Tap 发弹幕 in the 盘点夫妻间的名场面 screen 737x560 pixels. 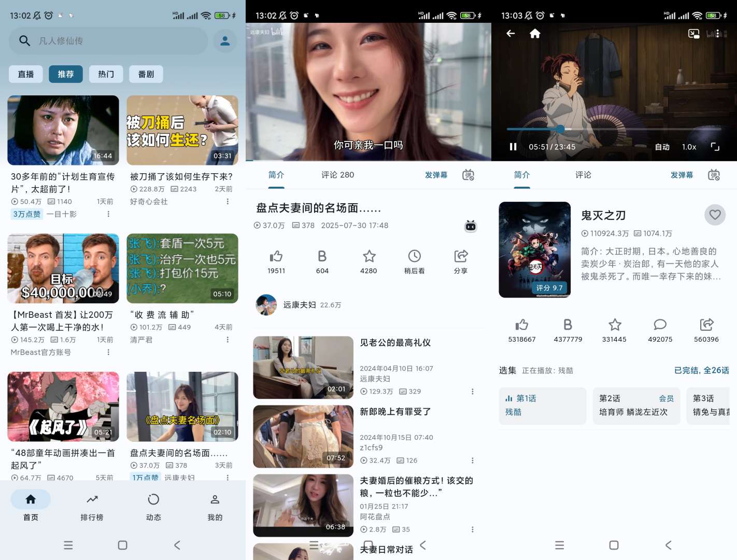coord(436,175)
